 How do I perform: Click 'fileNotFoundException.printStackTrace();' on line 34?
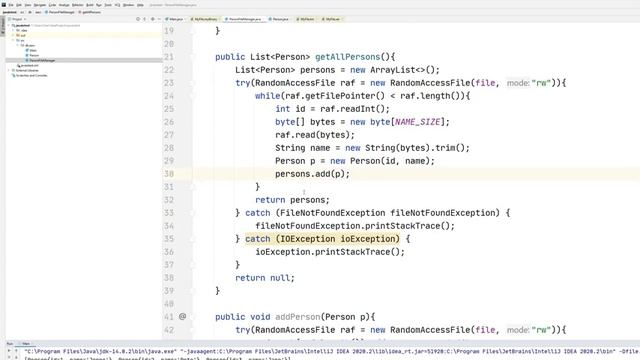click(x=355, y=226)
